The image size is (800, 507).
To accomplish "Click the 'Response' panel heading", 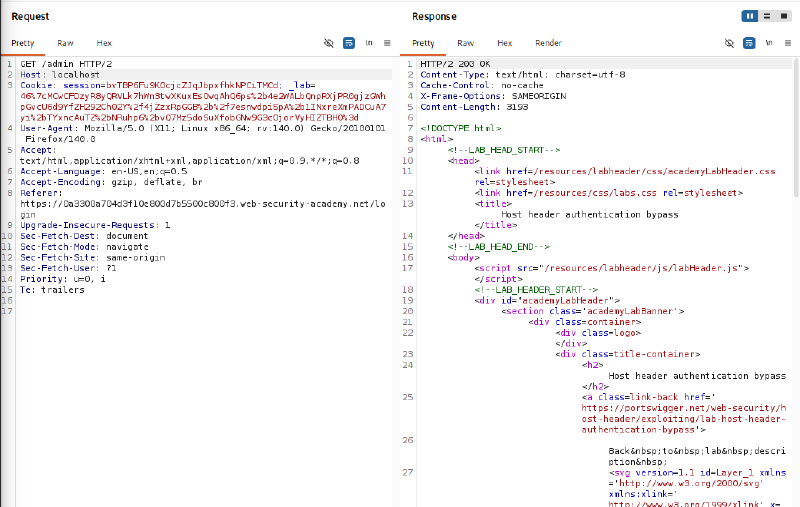I will [434, 16].
